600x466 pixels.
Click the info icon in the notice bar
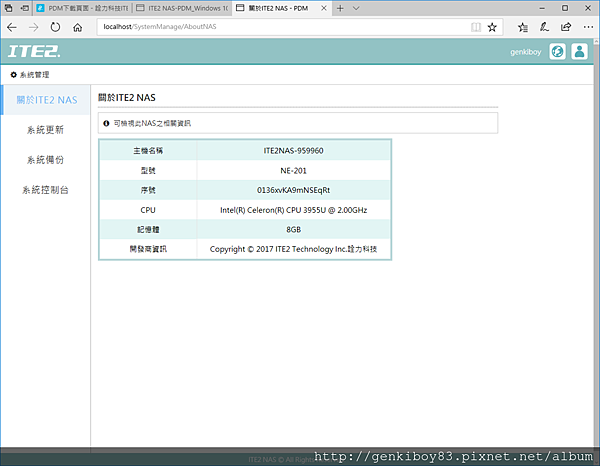coord(106,123)
